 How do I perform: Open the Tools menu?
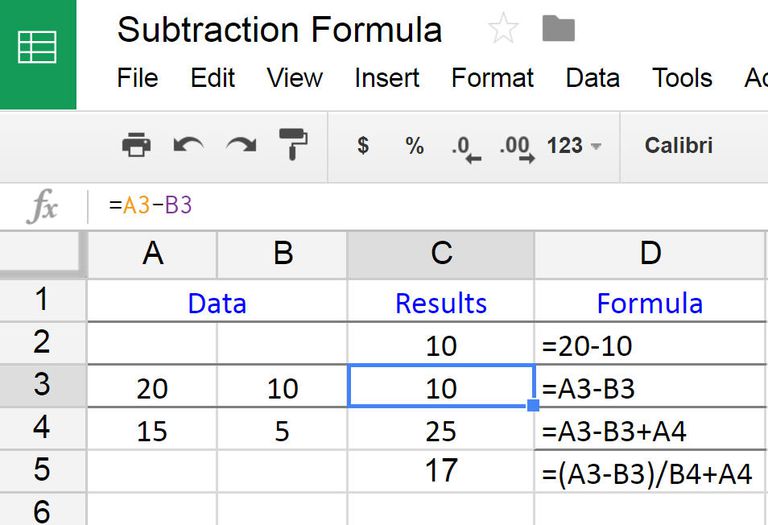click(682, 78)
